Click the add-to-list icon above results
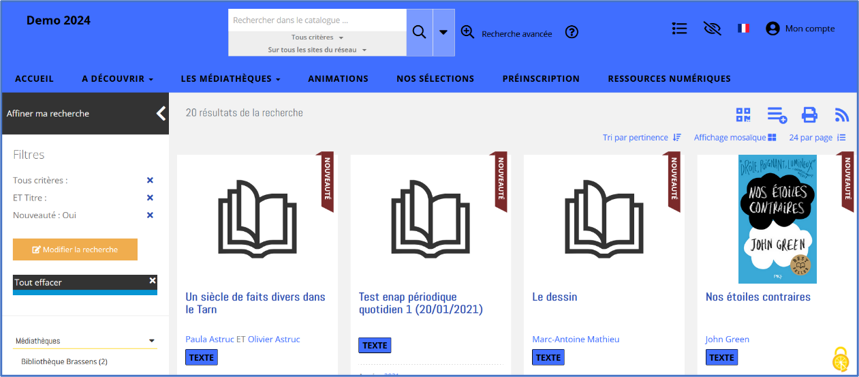Viewport: 859px width, 377px height. point(777,115)
